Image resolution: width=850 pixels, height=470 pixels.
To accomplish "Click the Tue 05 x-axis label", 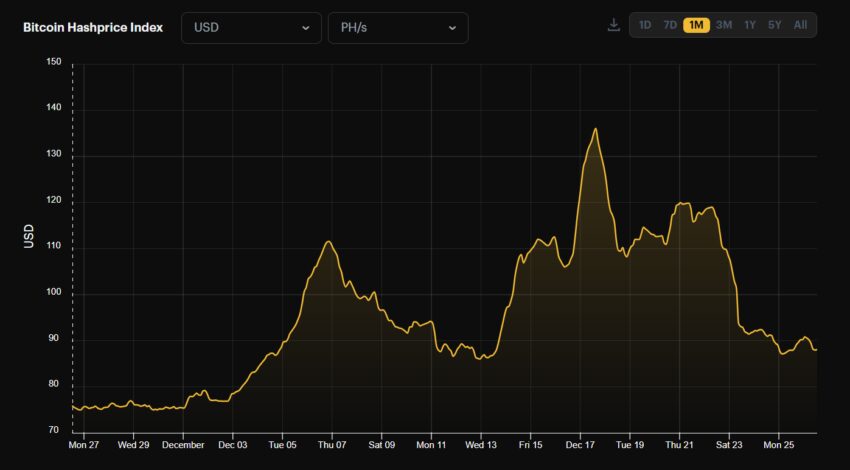I will click(282, 445).
